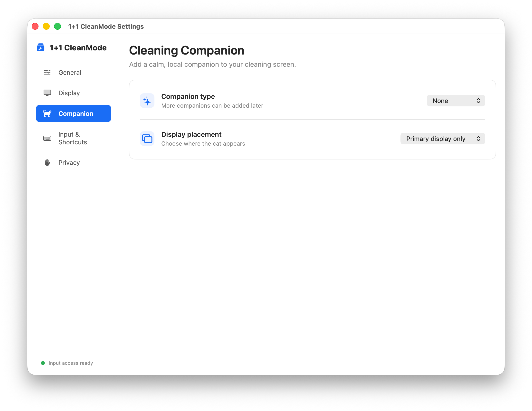Image resolution: width=532 pixels, height=411 pixels.
Task: Click the Display monitor icon
Action: (x=47, y=93)
